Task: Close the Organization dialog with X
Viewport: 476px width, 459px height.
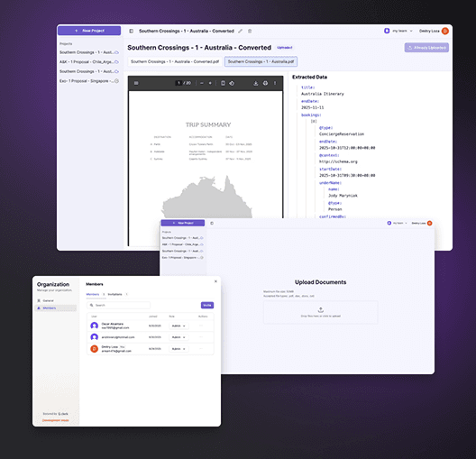Action: tap(215, 281)
